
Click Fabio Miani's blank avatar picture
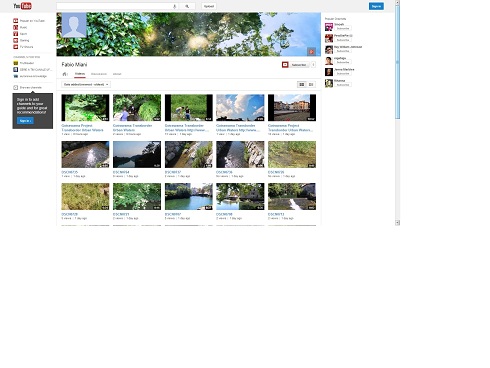click(x=74, y=25)
